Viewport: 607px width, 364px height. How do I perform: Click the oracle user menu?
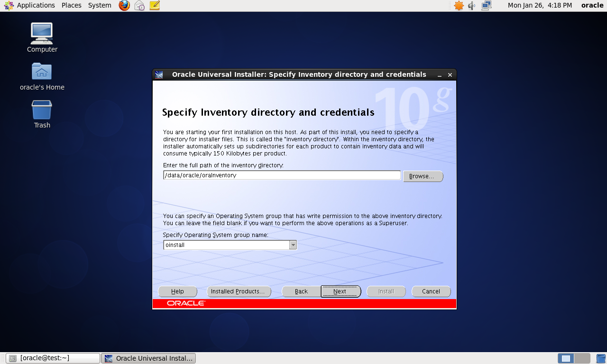click(592, 5)
